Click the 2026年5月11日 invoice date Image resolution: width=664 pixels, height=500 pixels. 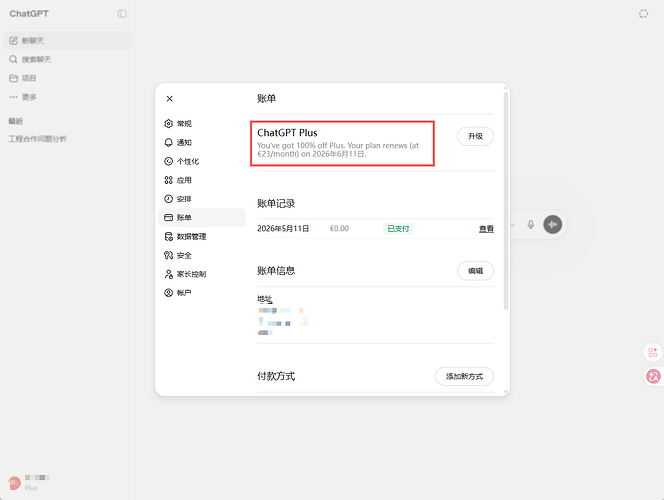pos(283,229)
